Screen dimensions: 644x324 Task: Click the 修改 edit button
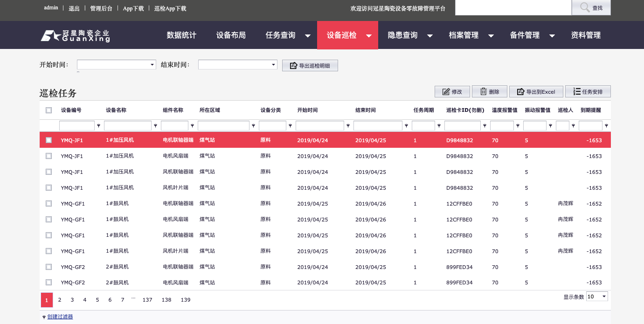452,92
